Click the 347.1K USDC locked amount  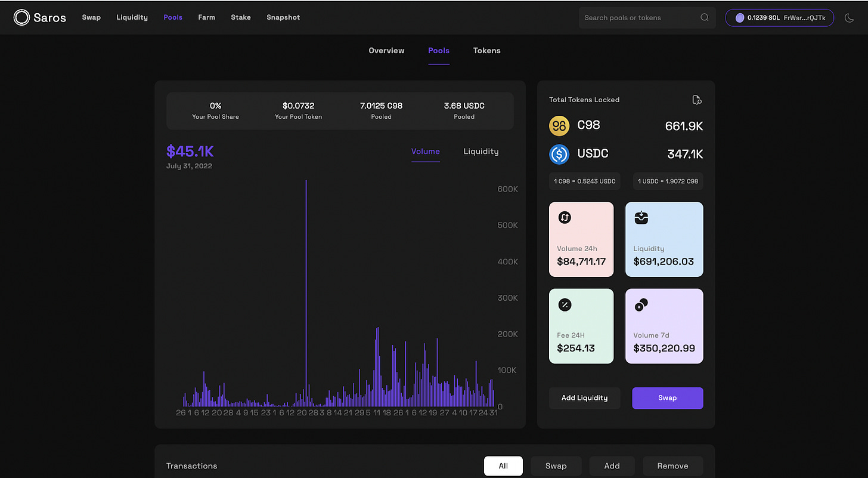[685, 155]
